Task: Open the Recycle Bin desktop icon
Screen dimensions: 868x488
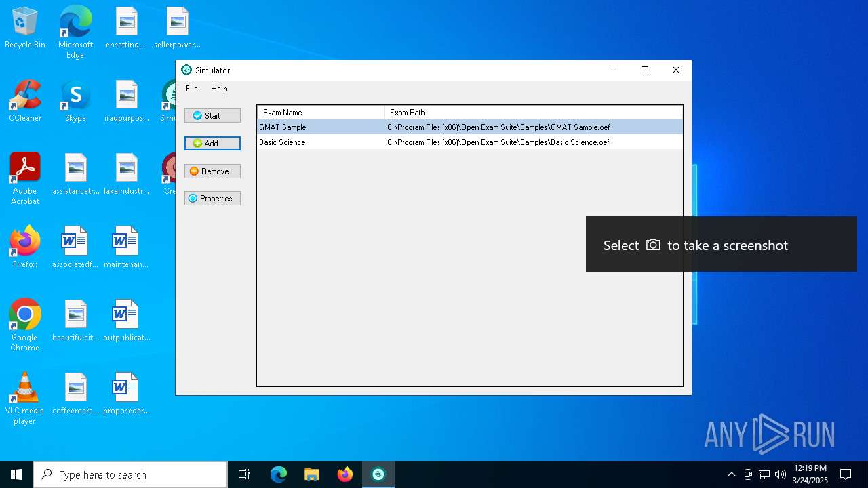Action: [x=25, y=28]
